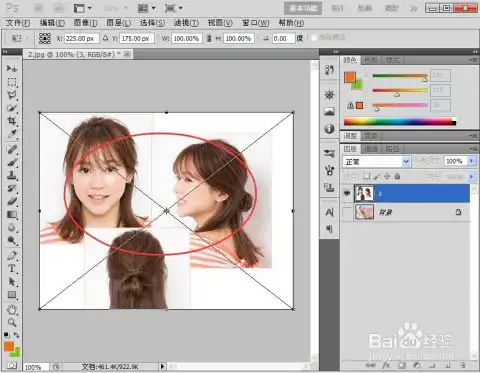Select the Hand tool
Screen dimensions: 480x373
pyautogui.click(x=12, y=309)
